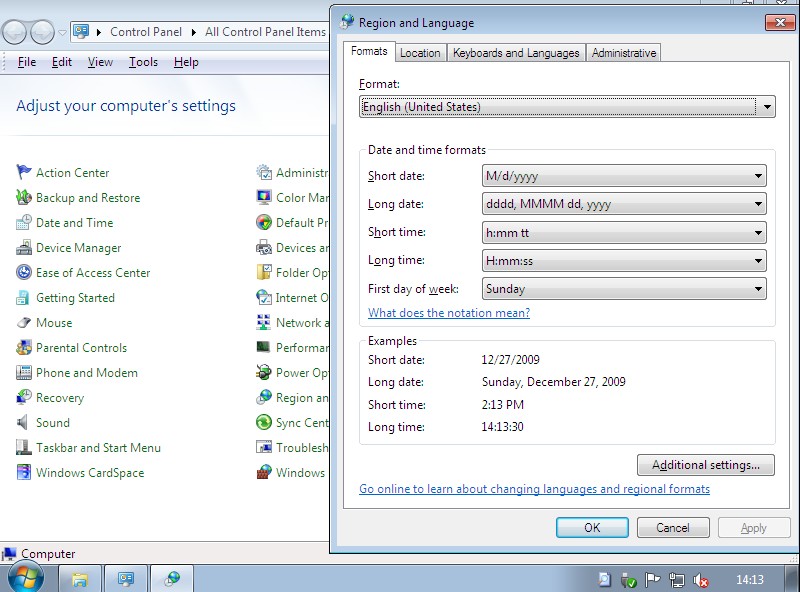Viewport: 800px width, 592px height.
Task: Open Devices and Printers icon
Action: (x=264, y=248)
